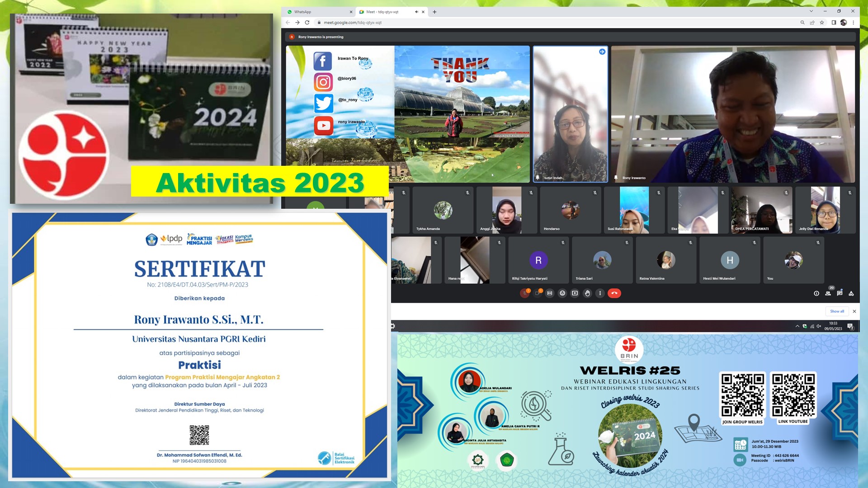The width and height of the screenshot is (868, 488).
Task: Open Chrome profile avatar
Action: (844, 23)
